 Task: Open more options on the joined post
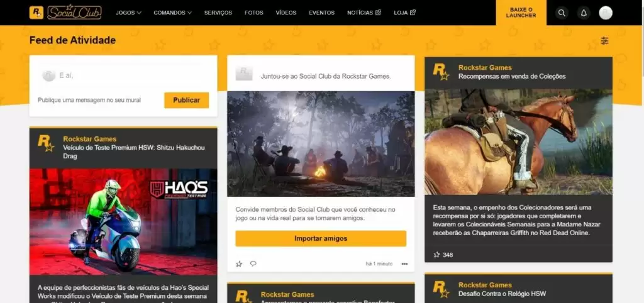pos(404,263)
